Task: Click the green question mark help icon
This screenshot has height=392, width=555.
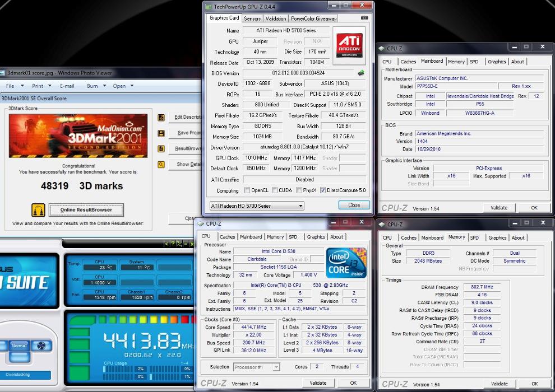Action: click(x=173, y=244)
